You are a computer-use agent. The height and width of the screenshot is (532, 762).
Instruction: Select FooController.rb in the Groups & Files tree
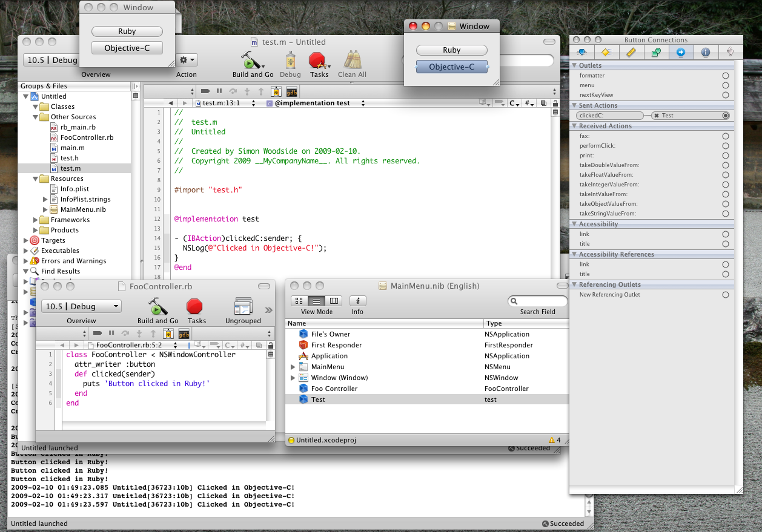click(x=87, y=137)
